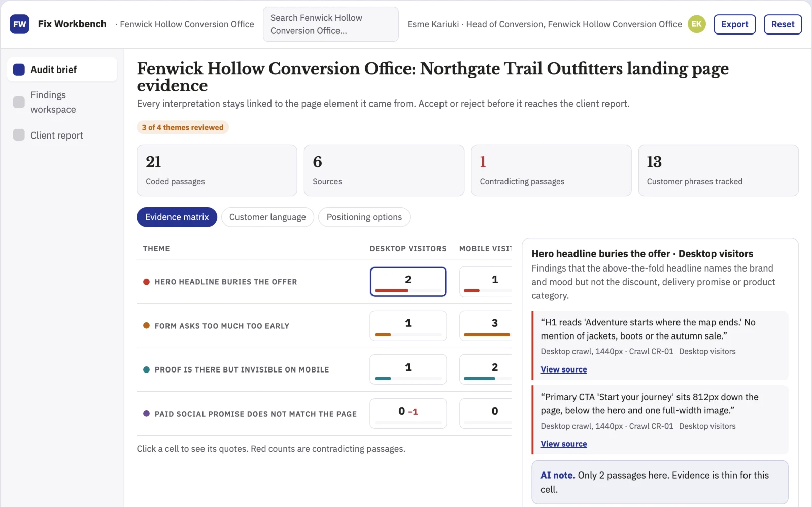Click the 6 Sources card

[384, 171]
